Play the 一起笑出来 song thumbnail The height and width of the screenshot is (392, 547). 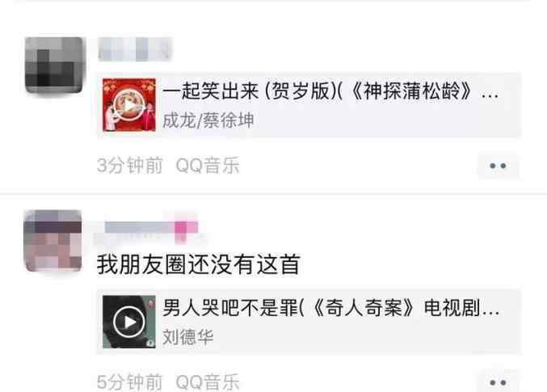coord(129,105)
